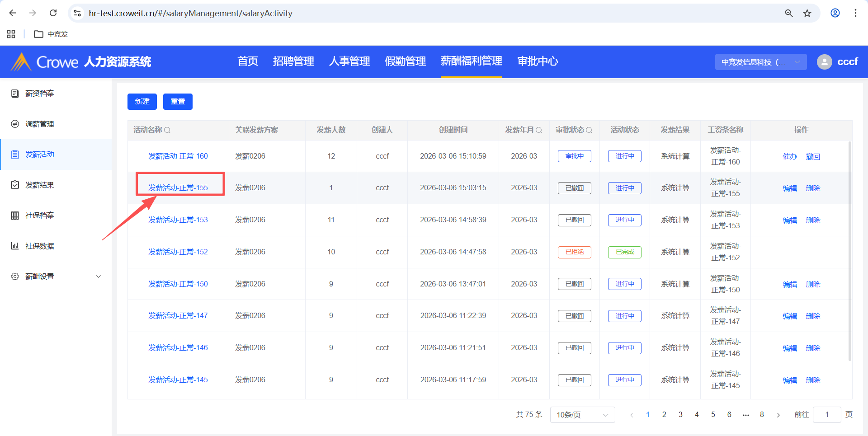Open 社保数据 chart icon item
This screenshot has width=868, height=436.
tap(40, 246)
